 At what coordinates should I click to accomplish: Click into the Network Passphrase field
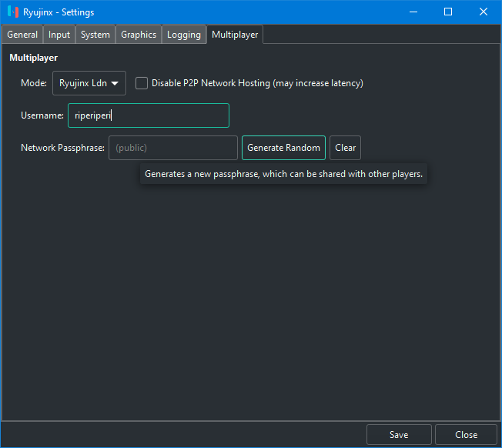[x=173, y=148]
